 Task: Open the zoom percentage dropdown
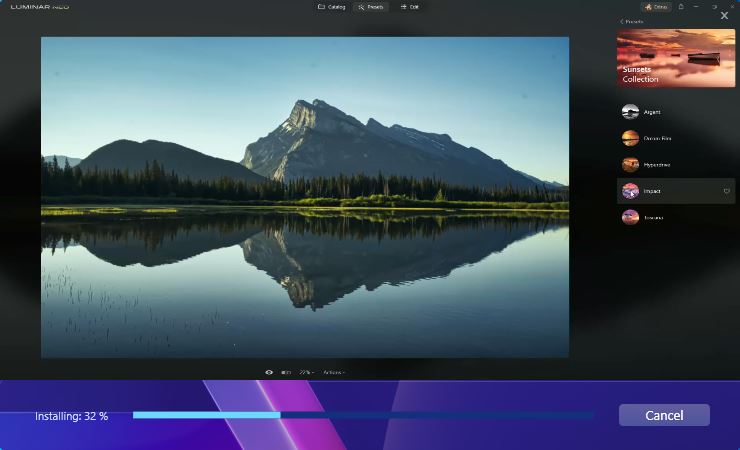tap(306, 372)
